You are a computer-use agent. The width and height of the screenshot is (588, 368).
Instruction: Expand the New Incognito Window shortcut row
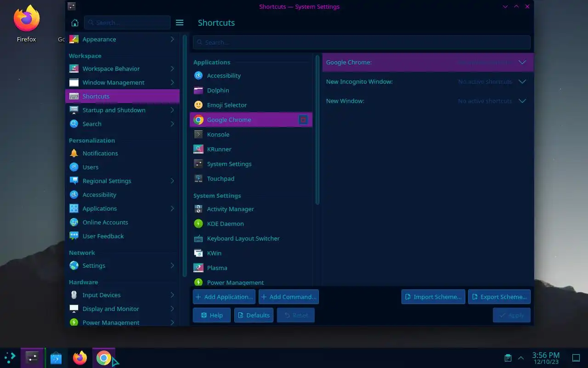(522, 81)
